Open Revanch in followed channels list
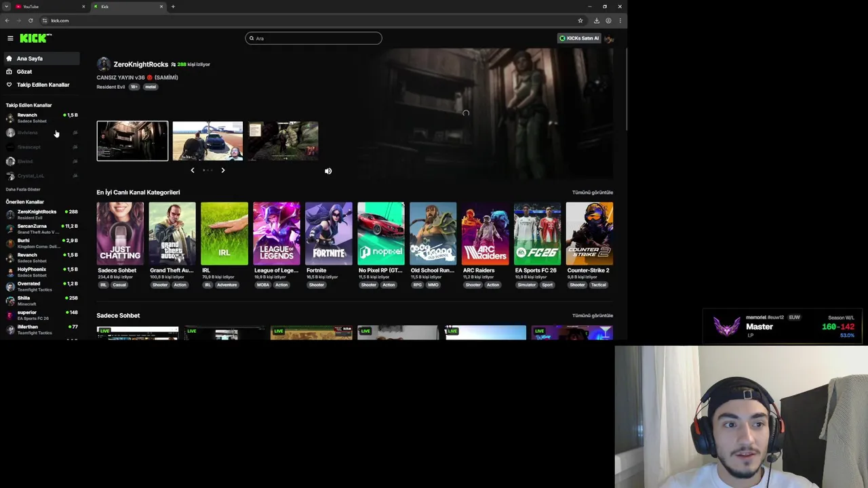The height and width of the screenshot is (488, 868). coord(41,118)
